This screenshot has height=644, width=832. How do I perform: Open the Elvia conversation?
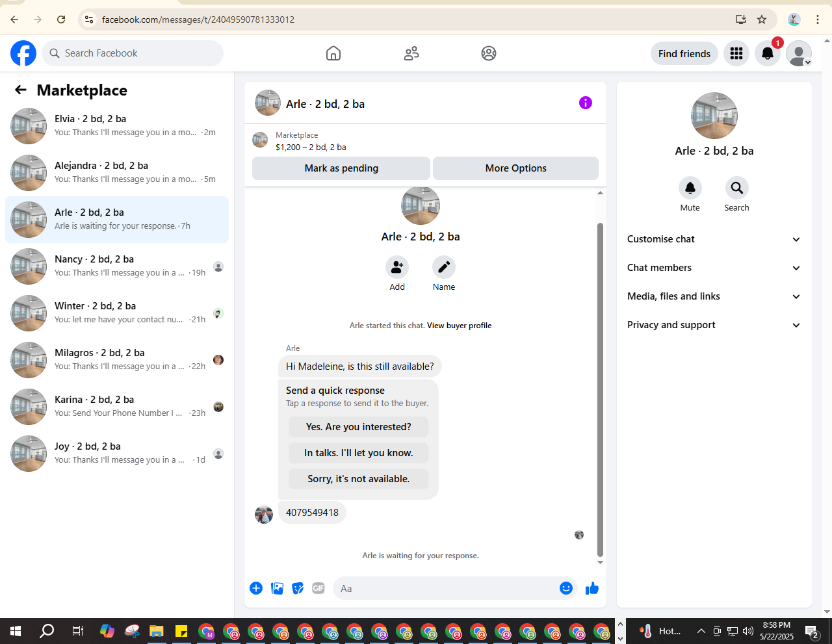117,126
